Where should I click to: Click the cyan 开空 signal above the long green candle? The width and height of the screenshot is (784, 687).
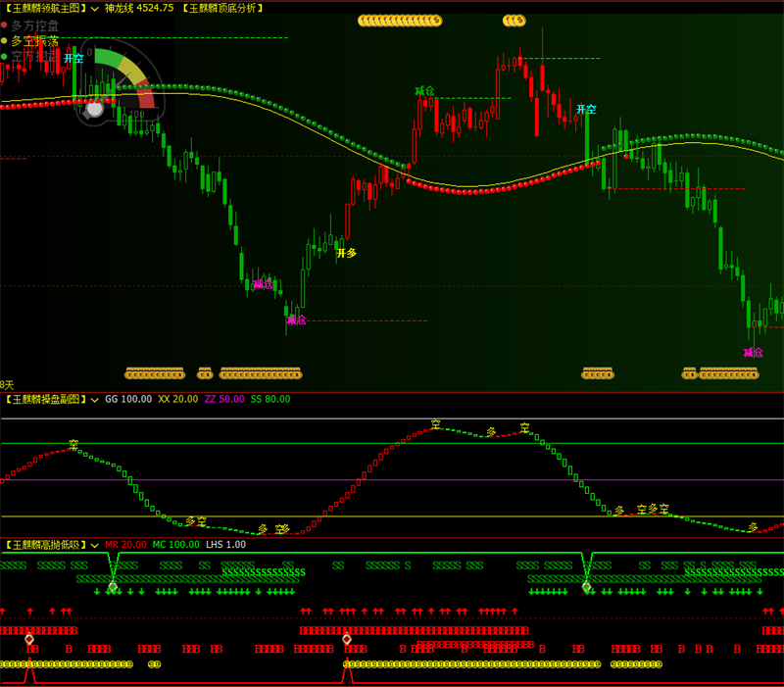tap(586, 109)
